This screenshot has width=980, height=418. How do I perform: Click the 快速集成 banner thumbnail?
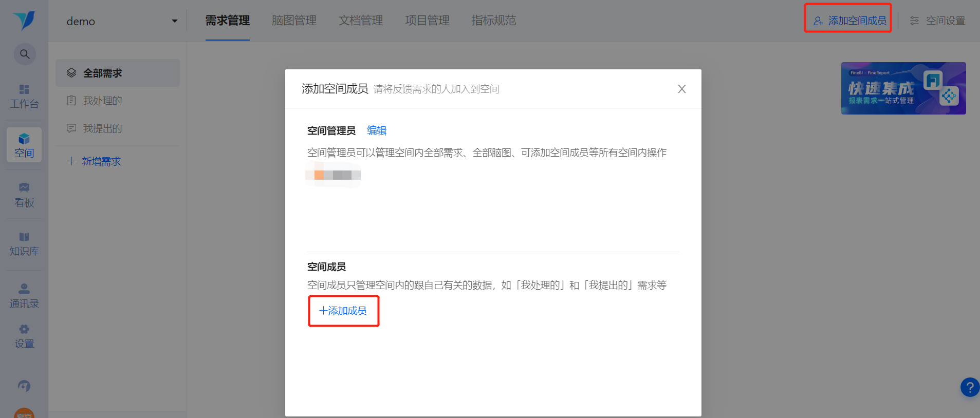coord(903,88)
